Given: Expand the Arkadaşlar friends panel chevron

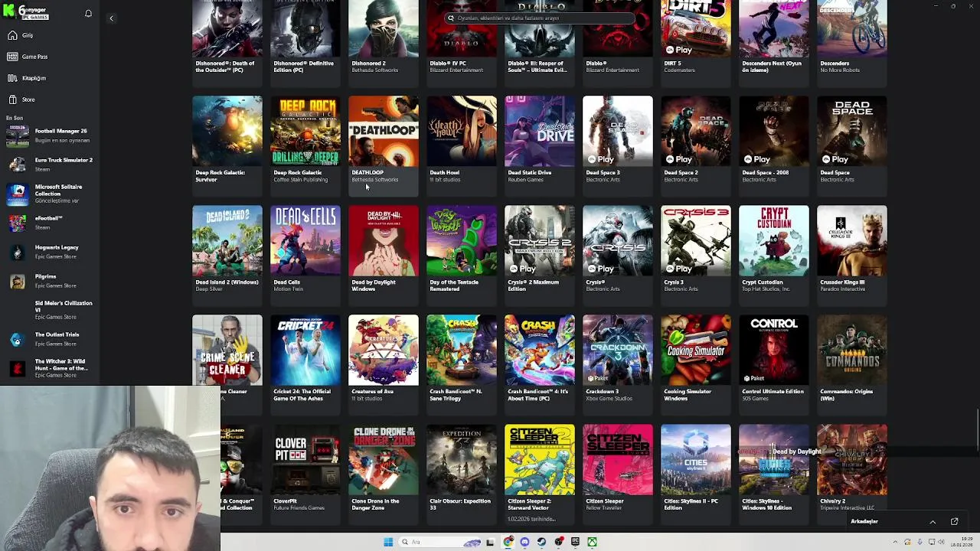Looking at the screenshot, I should (933, 522).
